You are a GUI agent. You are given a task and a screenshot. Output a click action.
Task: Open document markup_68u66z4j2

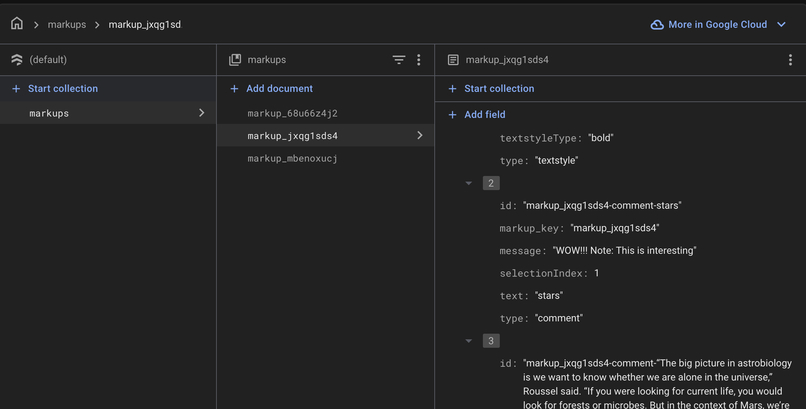(292, 113)
